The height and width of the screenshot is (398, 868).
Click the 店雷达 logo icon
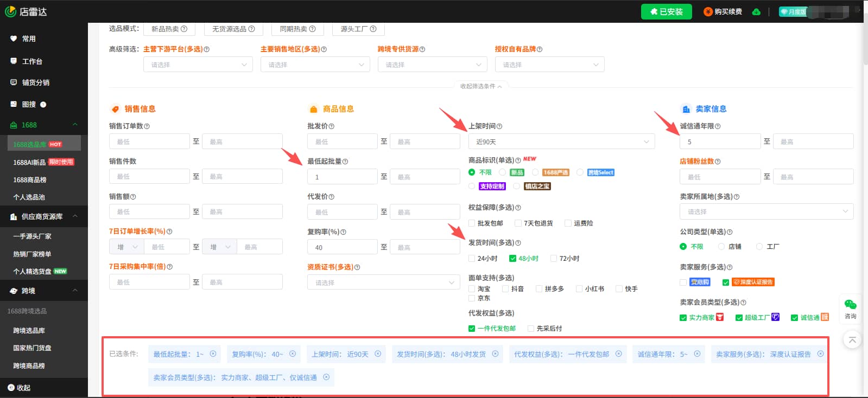click(10, 11)
